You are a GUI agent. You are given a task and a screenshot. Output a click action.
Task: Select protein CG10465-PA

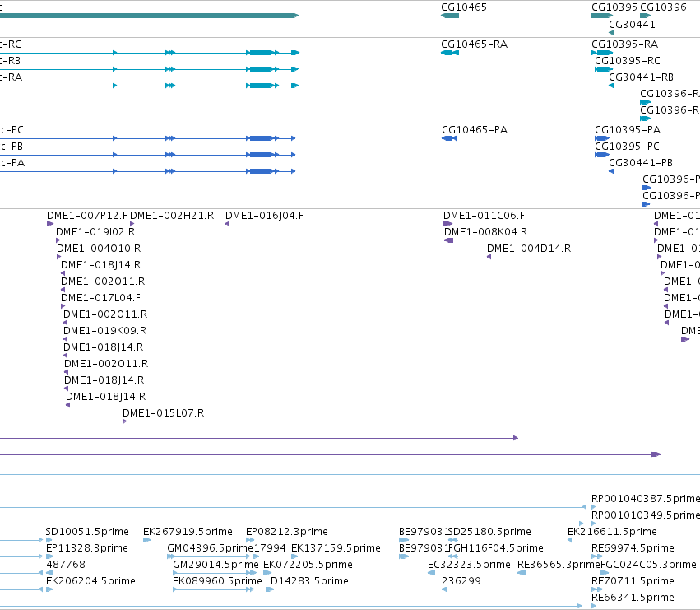tap(475, 130)
